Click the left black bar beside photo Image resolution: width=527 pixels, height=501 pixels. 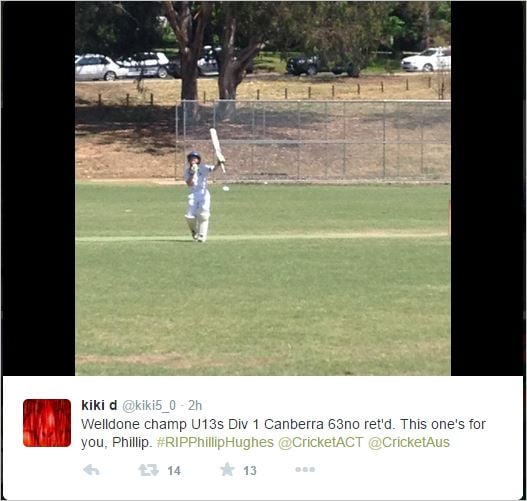tap(38, 188)
